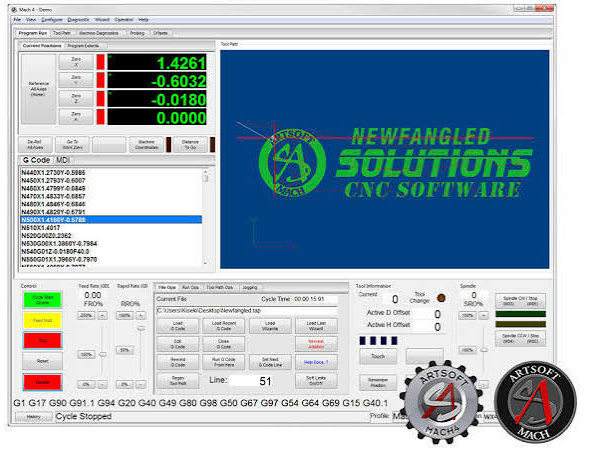Open the File menu
Viewport: 591px width, 453px height.
[x=17, y=20]
